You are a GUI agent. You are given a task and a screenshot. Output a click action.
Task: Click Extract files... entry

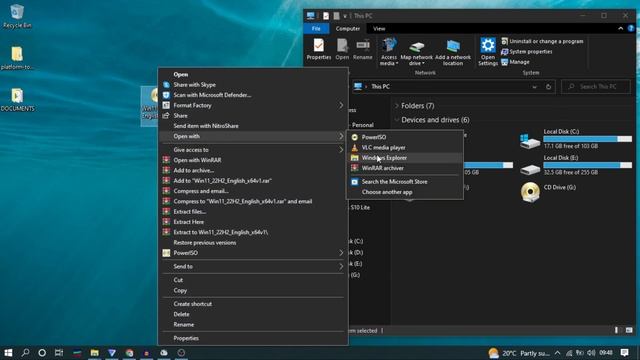(253, 211)
